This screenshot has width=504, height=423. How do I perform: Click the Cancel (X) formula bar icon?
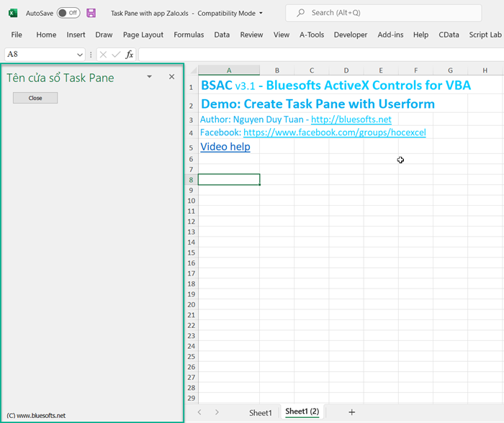coord(103,55)
